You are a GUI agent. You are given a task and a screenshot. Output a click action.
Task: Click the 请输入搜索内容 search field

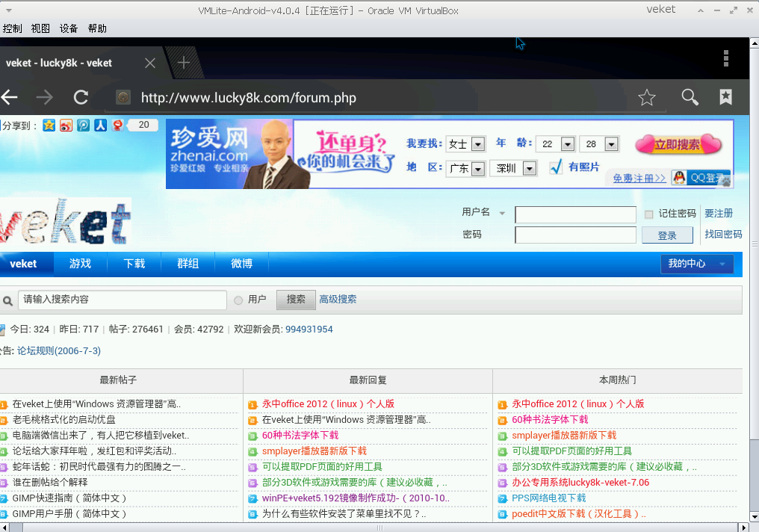[x=123, y=300]
